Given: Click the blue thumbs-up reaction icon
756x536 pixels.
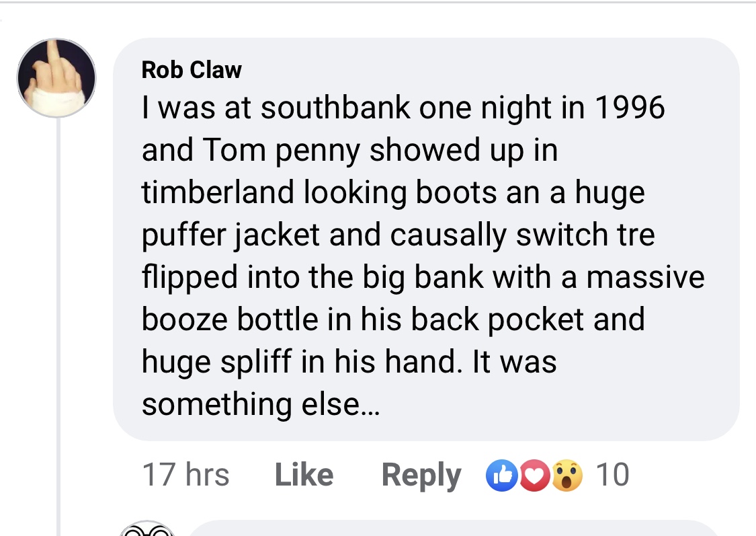Looking at the screenshot, I should click(502, 475).
